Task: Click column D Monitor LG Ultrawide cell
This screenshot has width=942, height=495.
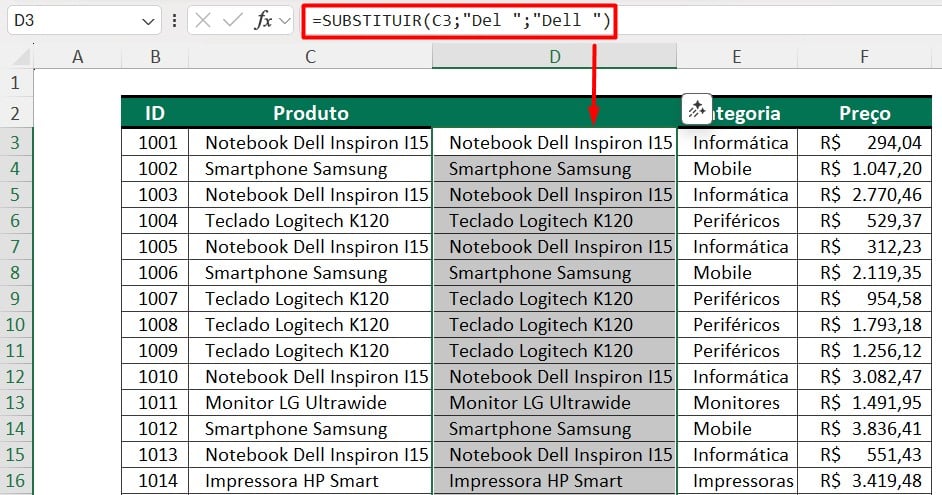Action: (555, 402)
